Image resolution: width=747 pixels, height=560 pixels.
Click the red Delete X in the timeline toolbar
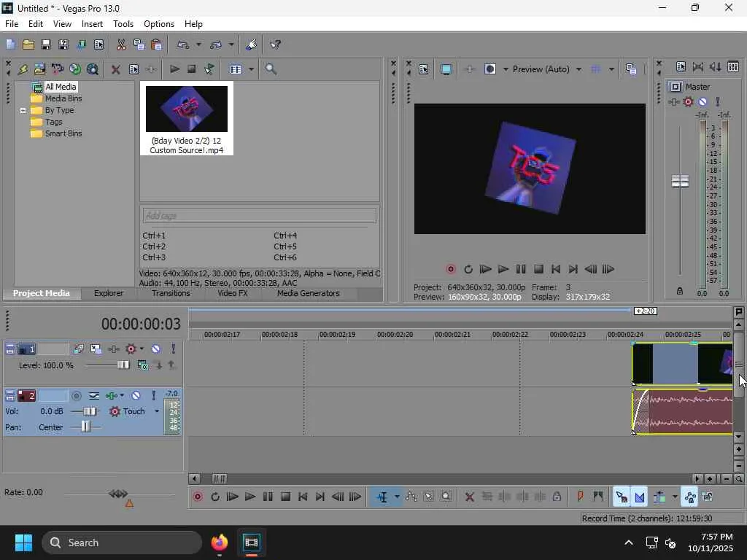[x=469, y=497]
